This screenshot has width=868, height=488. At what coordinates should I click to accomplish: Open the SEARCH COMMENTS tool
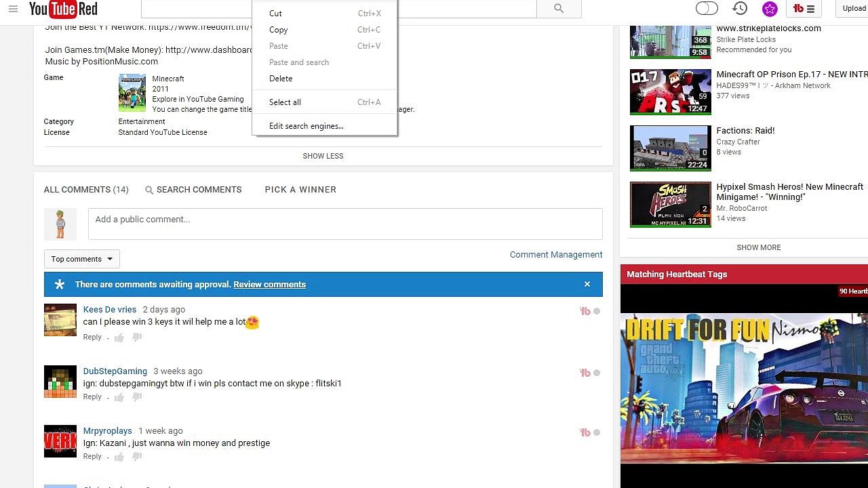point(199,190)
